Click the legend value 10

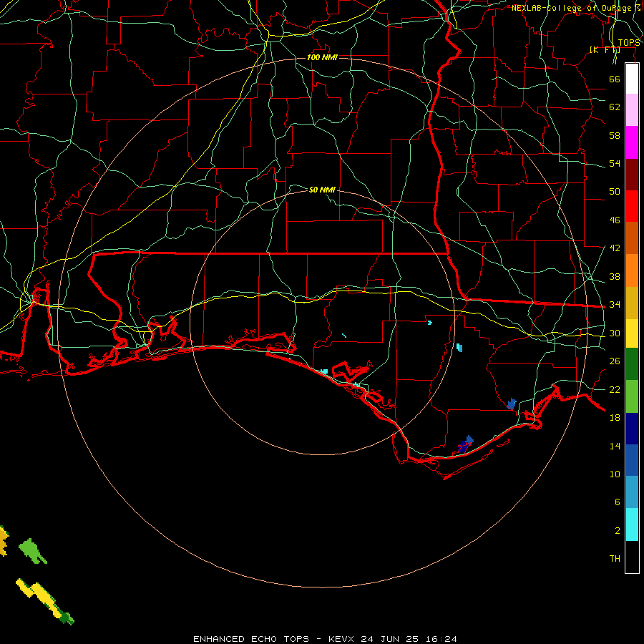point(615,474)
